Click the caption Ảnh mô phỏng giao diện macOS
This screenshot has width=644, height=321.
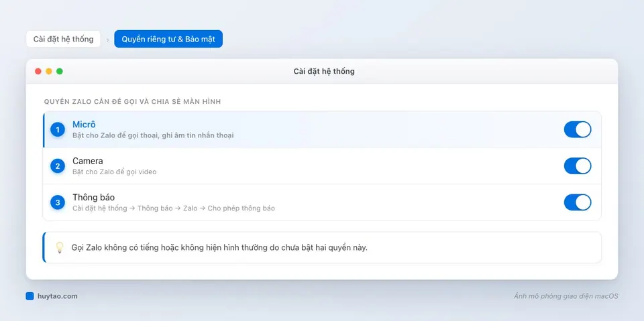pyautogui.click(x=566, y=296)
